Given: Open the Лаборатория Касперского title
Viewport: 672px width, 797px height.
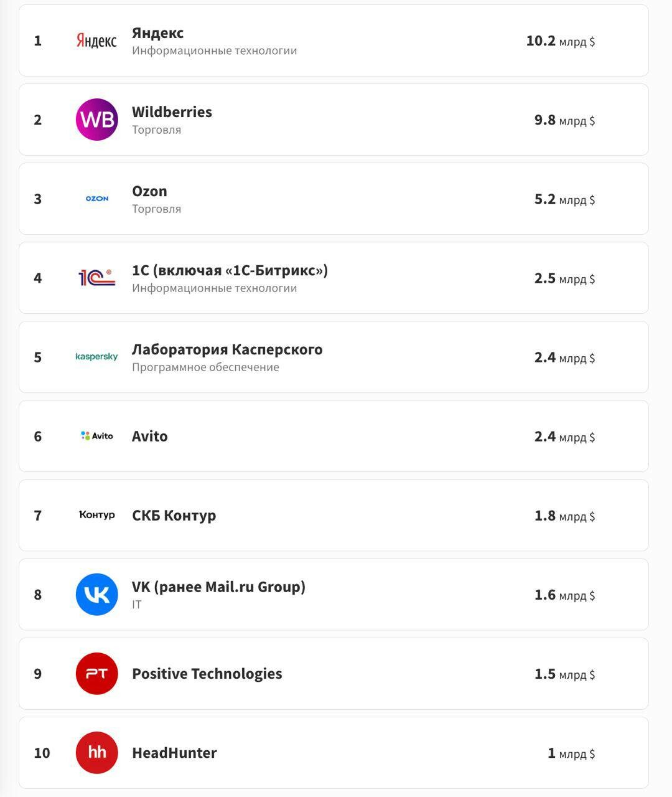Looking at the screenshot, I should [227, 349].
